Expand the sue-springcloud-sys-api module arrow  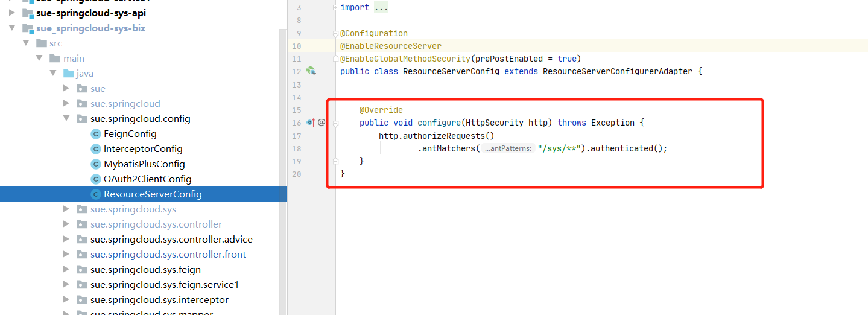pyautogui.click(x=11, y=13)
